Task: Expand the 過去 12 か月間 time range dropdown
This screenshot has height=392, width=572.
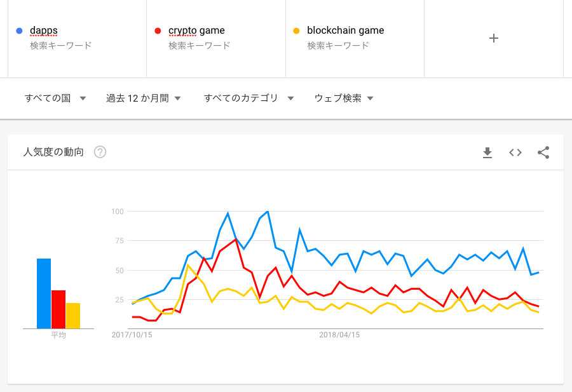Action: [x=144, y=98]
